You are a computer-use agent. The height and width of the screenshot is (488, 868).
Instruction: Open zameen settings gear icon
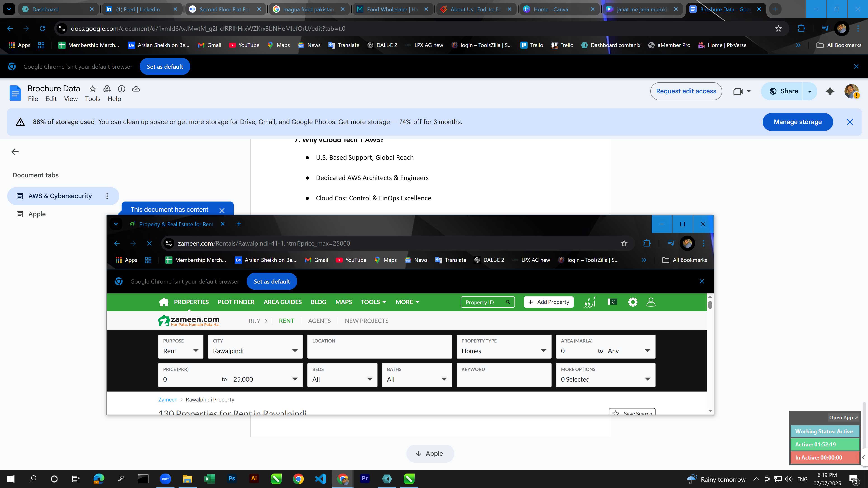pos(633,302)
